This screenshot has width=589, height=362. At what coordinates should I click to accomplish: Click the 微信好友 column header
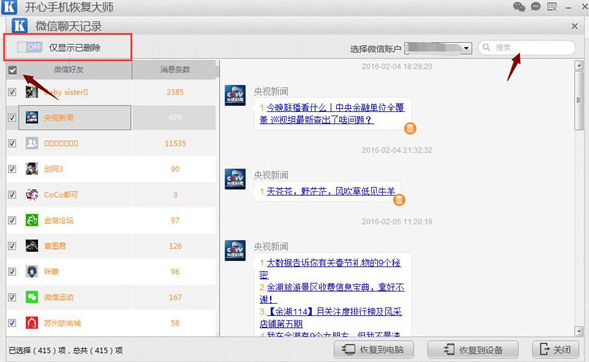pyautogui.click(x=69, y=69)
